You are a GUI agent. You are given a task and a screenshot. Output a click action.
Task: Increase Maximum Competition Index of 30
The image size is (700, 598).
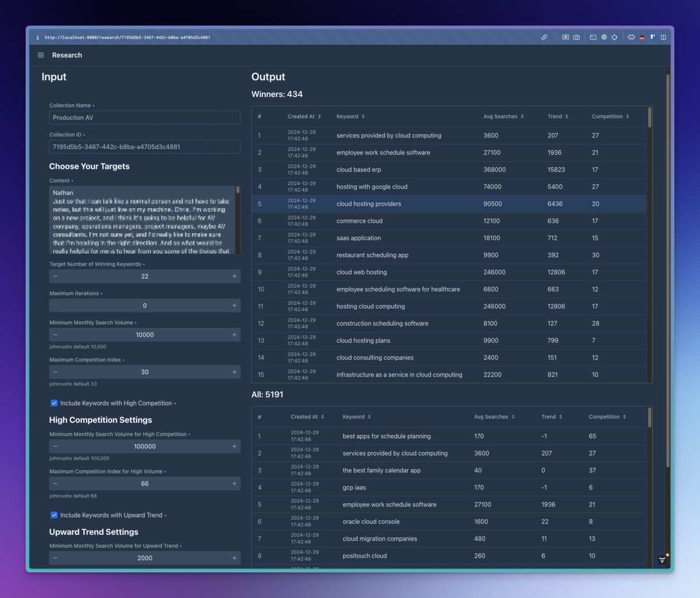coord(235,372)
